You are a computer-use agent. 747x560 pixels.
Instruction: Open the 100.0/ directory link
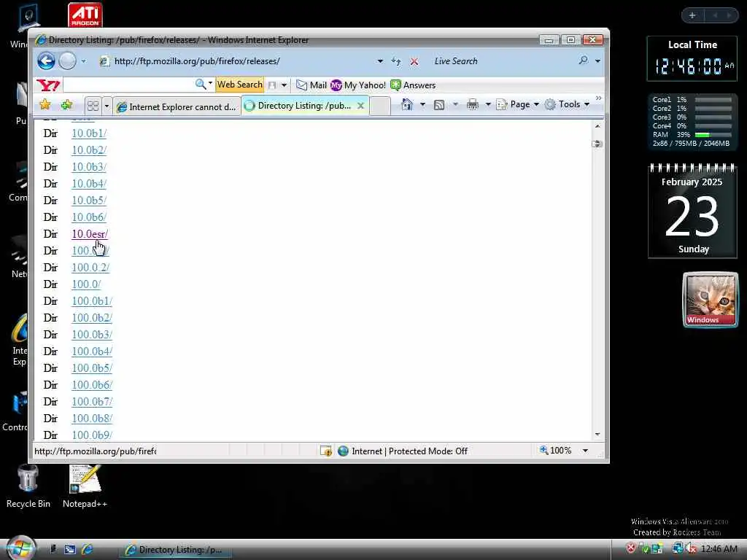(86, 284)
